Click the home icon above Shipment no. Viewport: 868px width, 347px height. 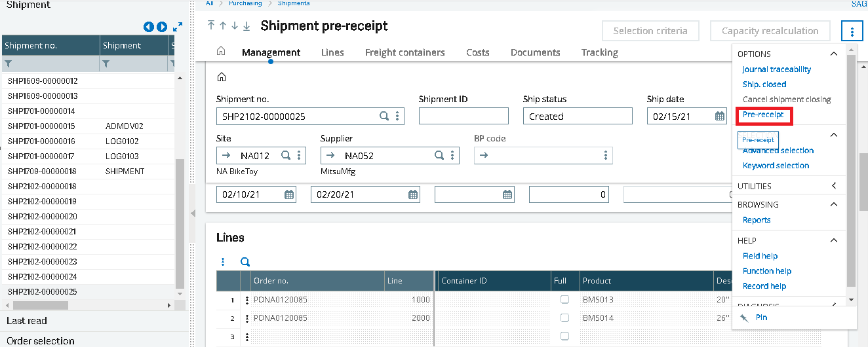pyautogui.click(x=222, y=77)
